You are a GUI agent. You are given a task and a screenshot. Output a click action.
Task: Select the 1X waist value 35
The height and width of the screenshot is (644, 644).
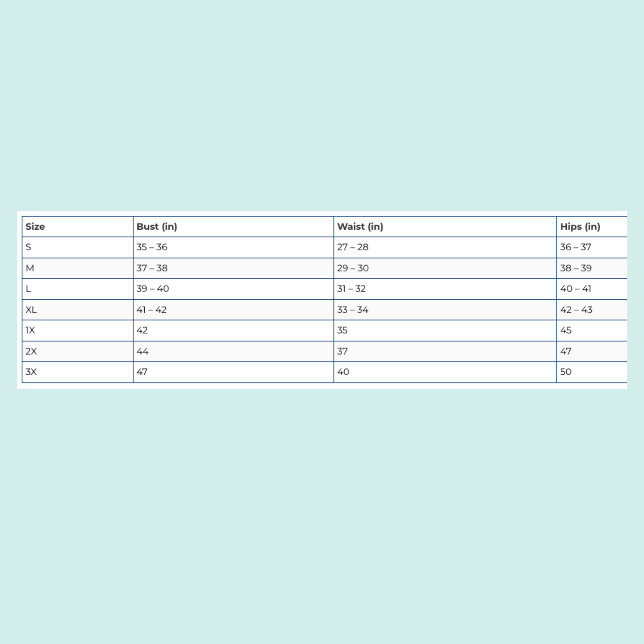click(342, 331)
